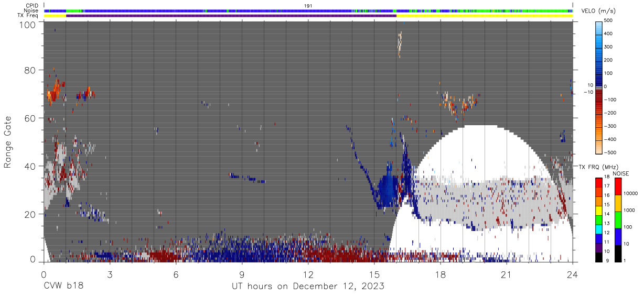This screenshot has width=644, height=297.
Task: Click the velocity scale '-10' label
Action: click(587, 92)
